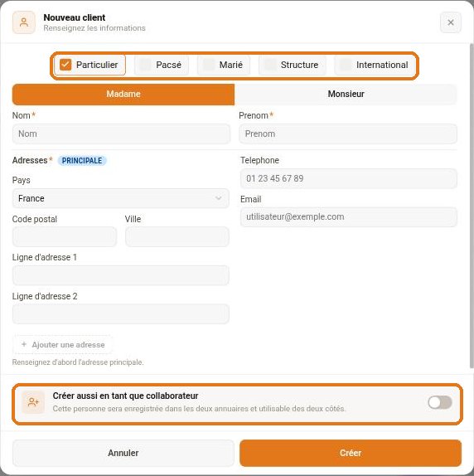Click the Créer button
This screenshot has width=474, height=476.
[351, 453]
